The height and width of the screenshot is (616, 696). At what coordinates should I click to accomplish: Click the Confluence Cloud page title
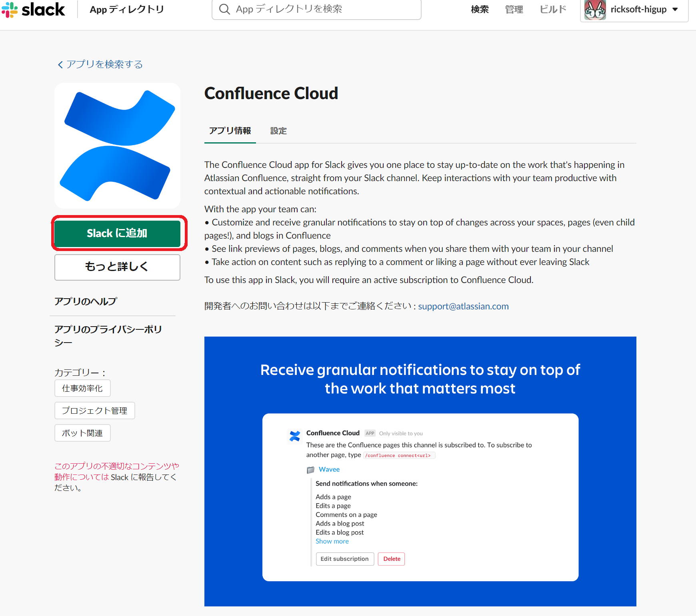pos(271,94)
